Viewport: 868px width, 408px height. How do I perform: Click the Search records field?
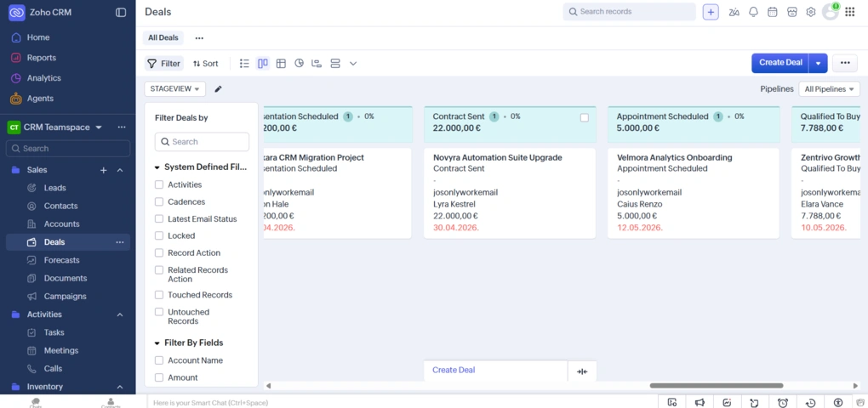[x=630, y=12]
